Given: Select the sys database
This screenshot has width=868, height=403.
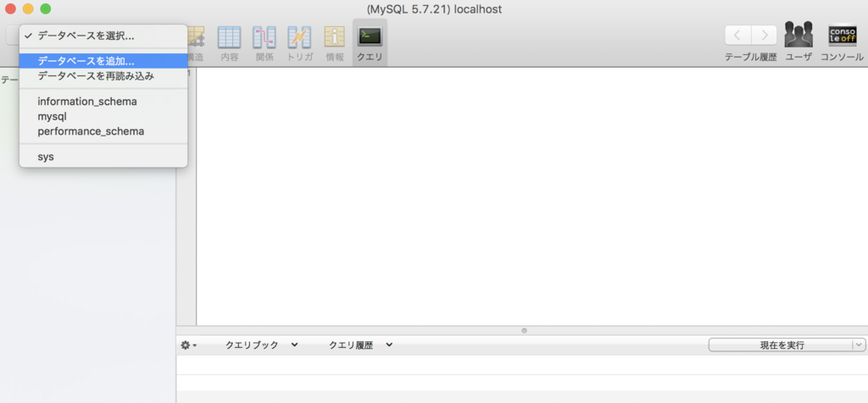Looking at the screenshot, I should pyautogui.click(x=103, y=157).
